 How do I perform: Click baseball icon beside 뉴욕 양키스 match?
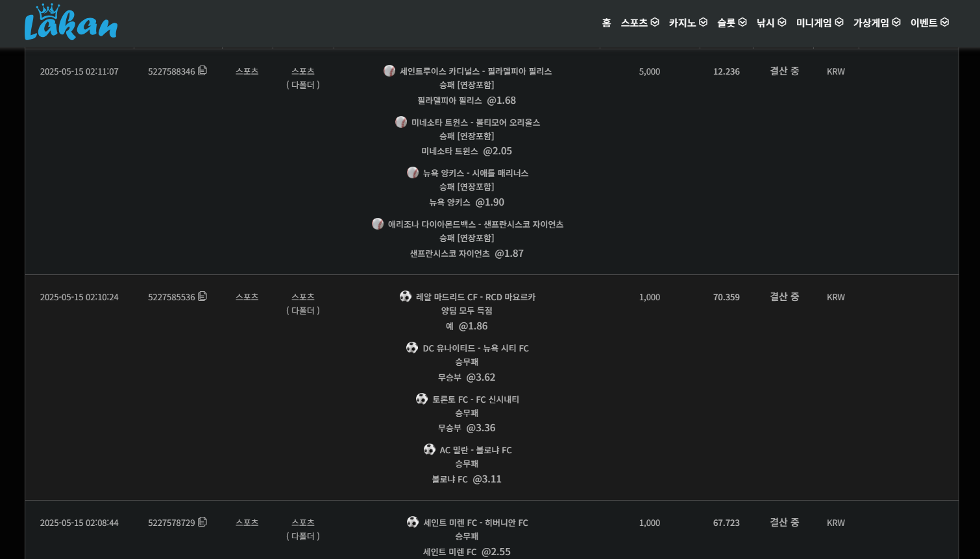(x=413, y=172)
